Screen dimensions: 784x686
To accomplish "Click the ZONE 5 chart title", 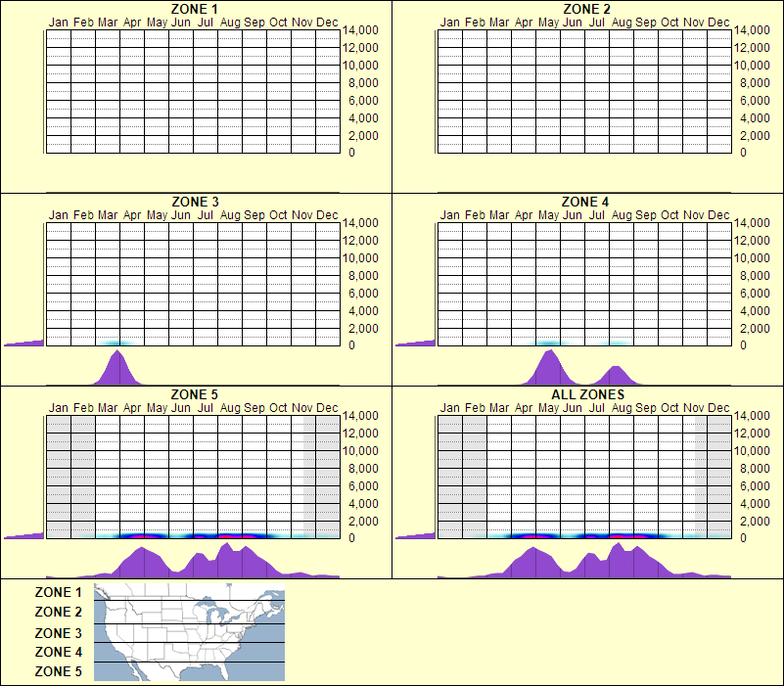I will [x=194, y=394].
